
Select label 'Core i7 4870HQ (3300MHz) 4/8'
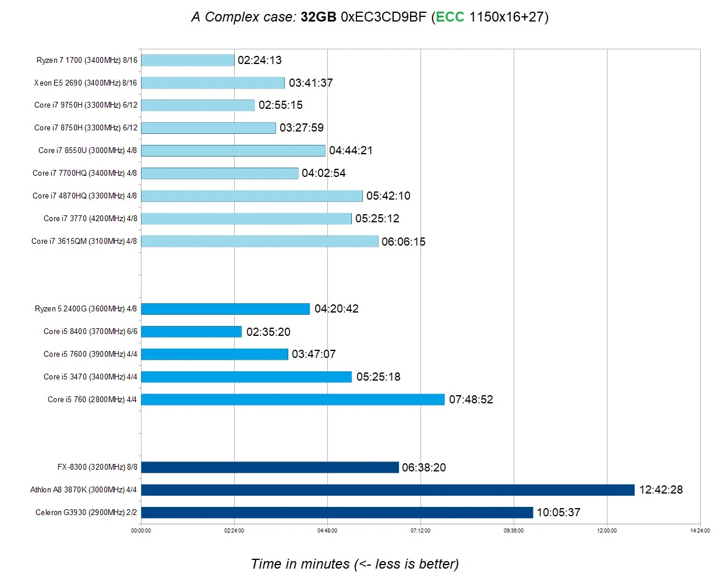85,196
